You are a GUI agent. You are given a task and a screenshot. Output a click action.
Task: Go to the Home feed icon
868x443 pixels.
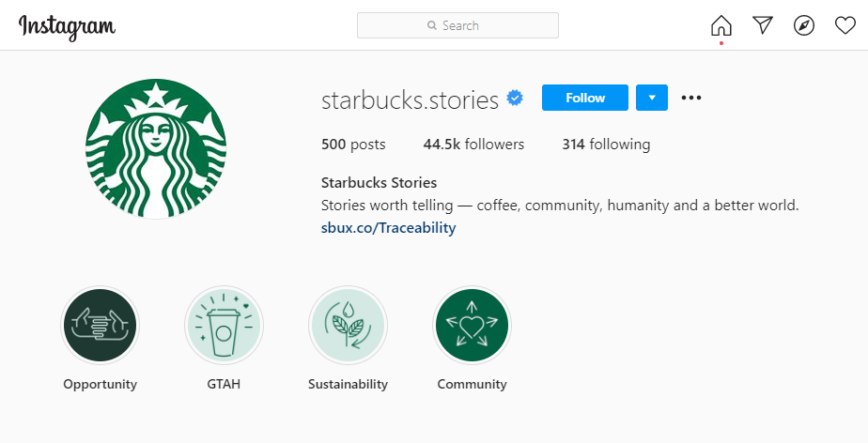(721, 25)
